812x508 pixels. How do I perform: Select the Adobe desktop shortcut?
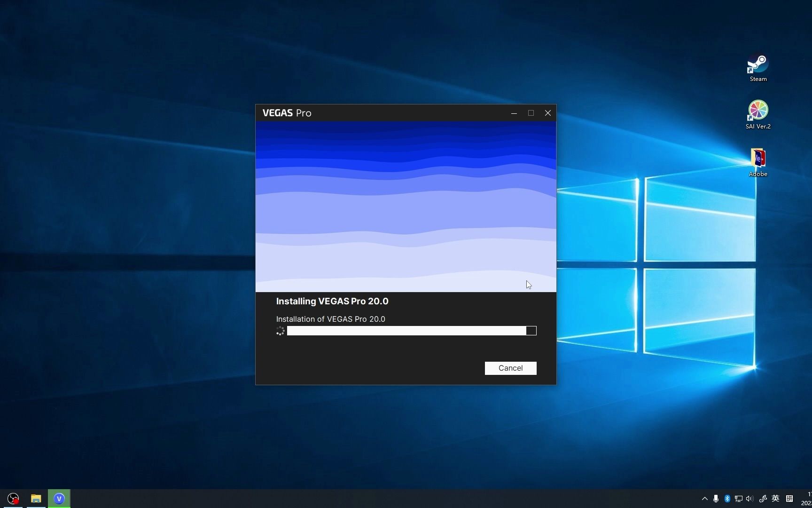click(758, 162)
